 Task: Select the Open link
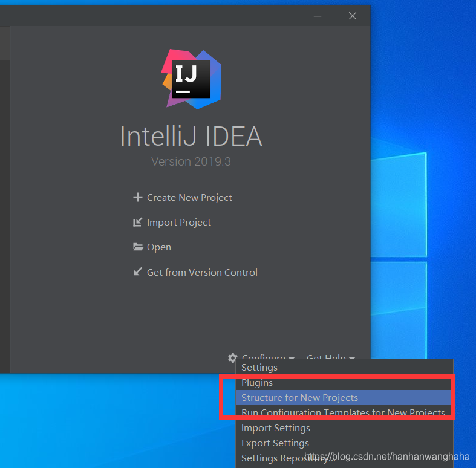coord(159,247)
